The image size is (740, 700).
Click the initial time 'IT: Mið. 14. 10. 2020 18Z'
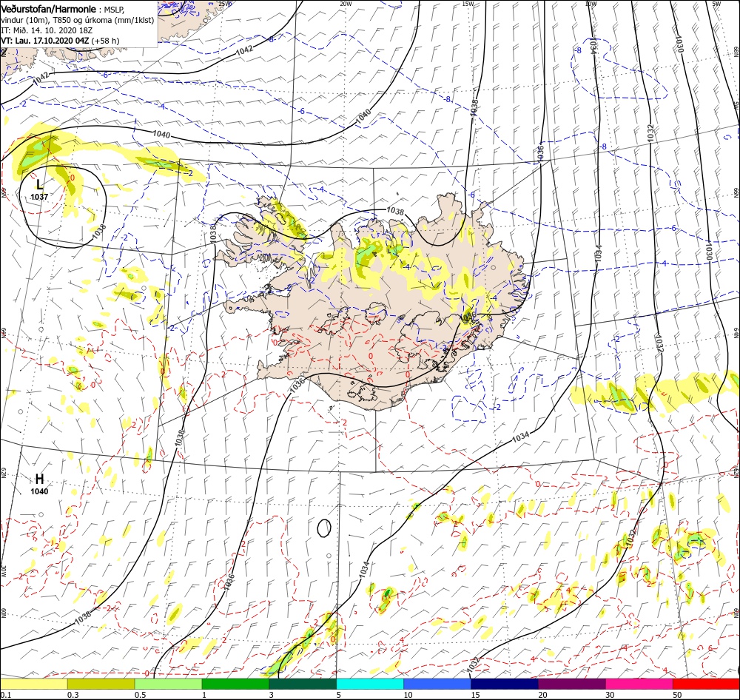[47, 30]
